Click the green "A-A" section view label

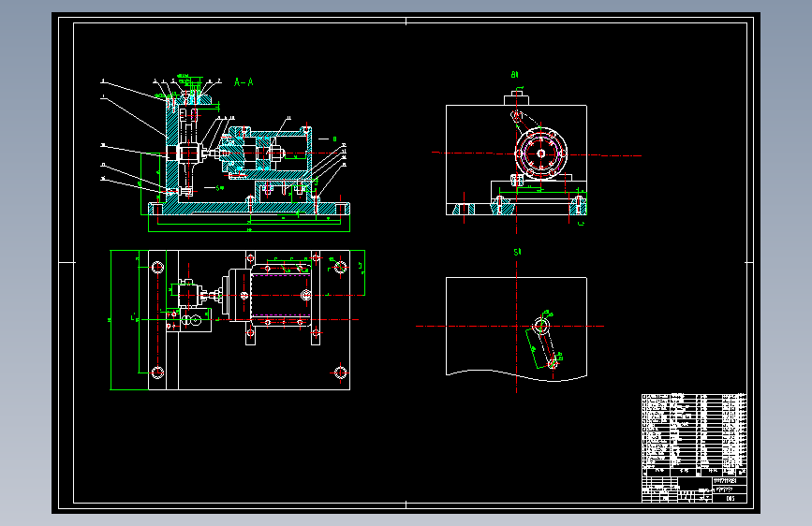click(x=244, y=82)
